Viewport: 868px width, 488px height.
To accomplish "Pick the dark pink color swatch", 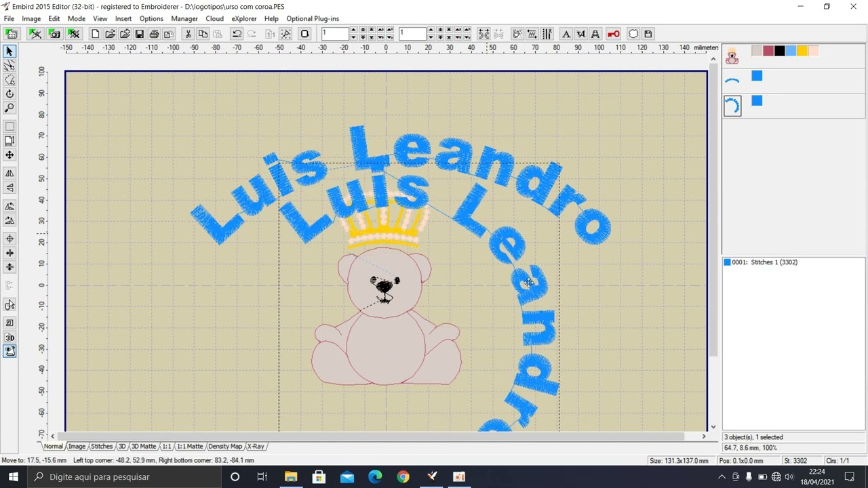I will (x=768, y=52).
